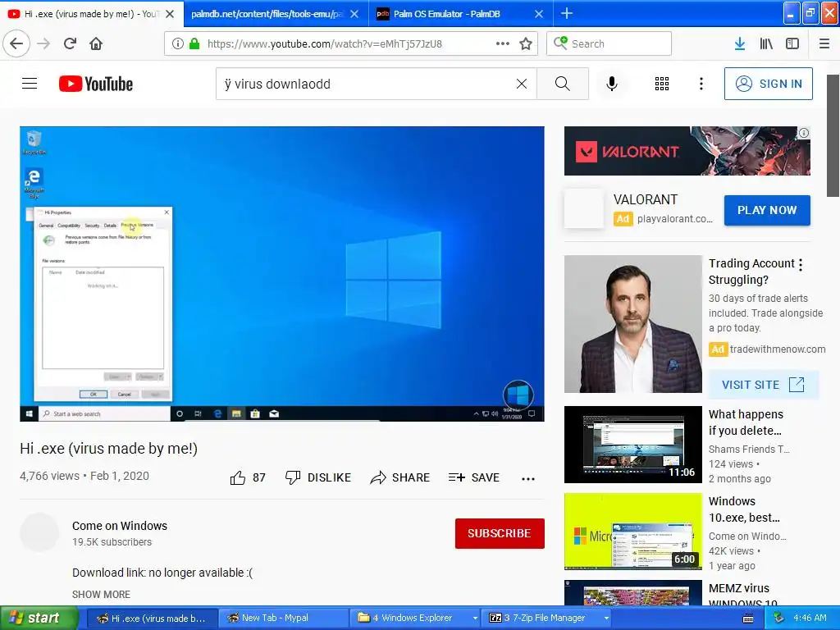Image resolution: width=840 pixels, height=630 pixels.
Task: Toggle the browser sidebar view
Action: pos(792,43)
